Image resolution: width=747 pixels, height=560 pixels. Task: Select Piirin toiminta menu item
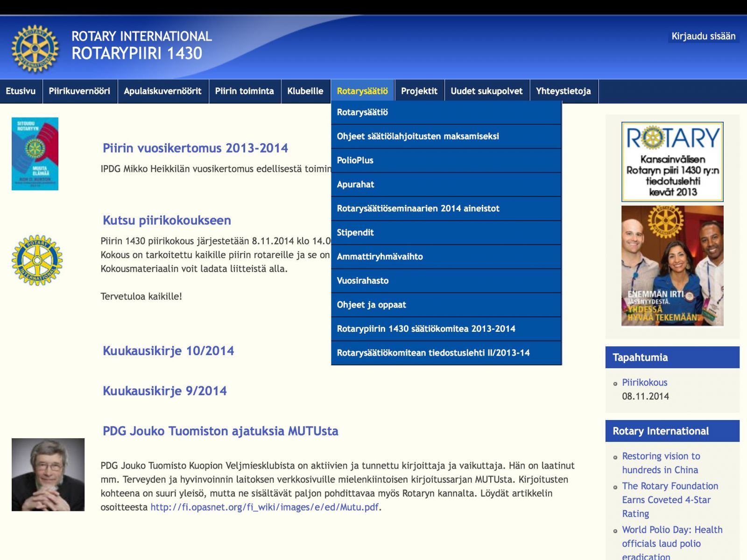click(x=245, y=91)
